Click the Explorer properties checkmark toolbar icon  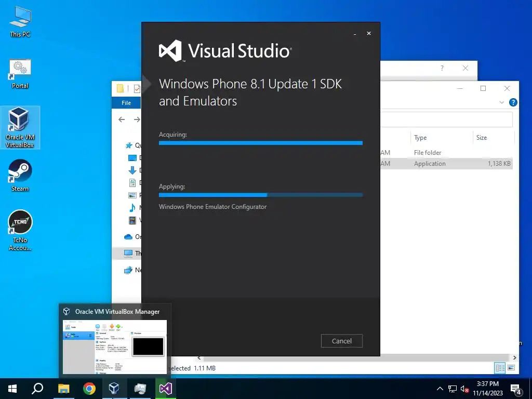click(x=137, y=89)
